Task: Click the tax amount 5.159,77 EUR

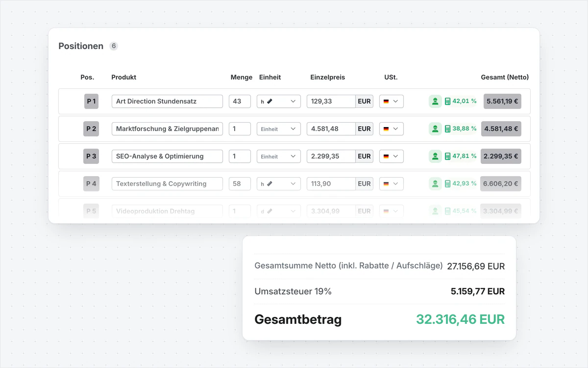Action: tap(478, 291)
